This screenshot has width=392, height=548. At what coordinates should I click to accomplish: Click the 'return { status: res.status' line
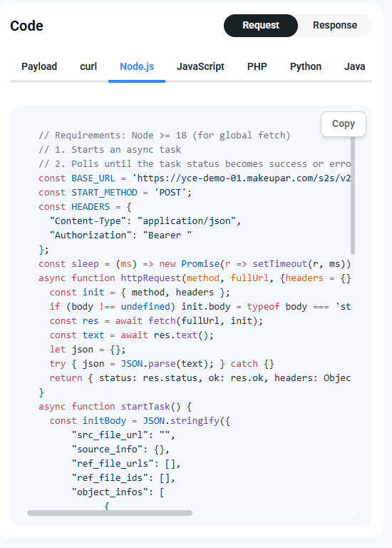[200, 378]
